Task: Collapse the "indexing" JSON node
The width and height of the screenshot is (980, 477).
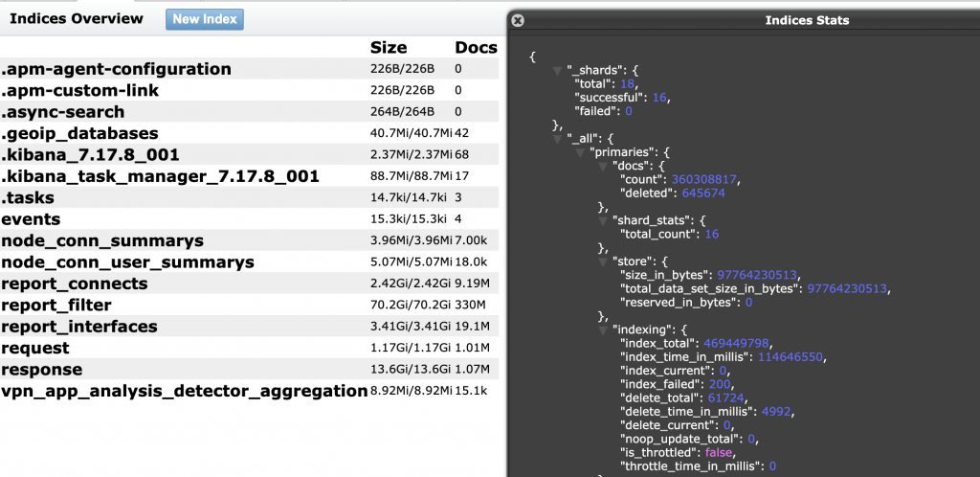Action: click(602, 329)
